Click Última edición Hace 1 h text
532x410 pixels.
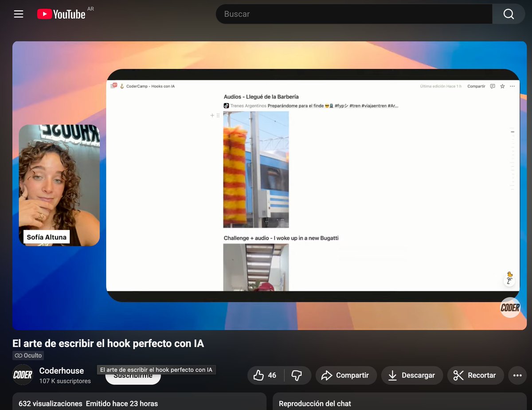coord(441,86)
